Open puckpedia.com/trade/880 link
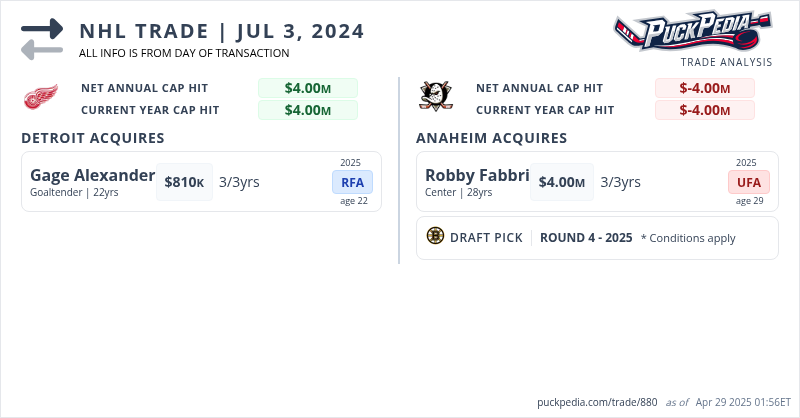Viewport: 800px width, 418px height. (596, 402)
